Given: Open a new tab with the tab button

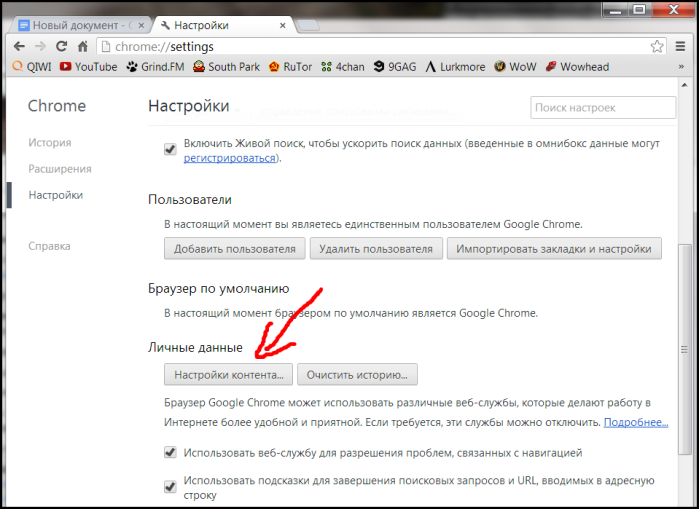Looking at the screenshot, I should [x=308, y=26].
